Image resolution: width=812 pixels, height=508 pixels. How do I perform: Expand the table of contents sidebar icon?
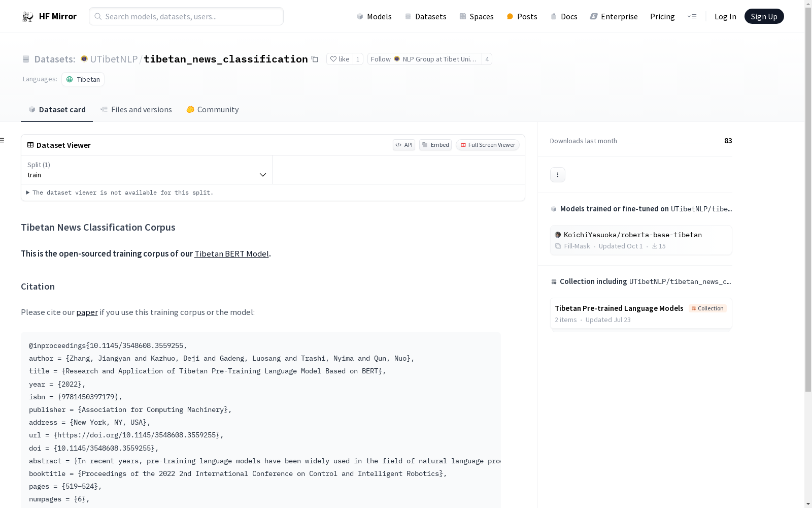[x=3, y=140]
